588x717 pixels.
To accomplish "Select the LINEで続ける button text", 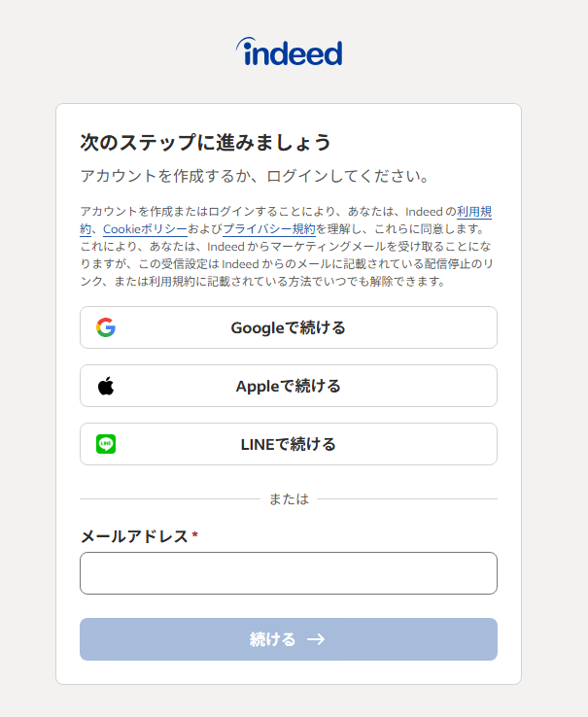I will (289, 444).
